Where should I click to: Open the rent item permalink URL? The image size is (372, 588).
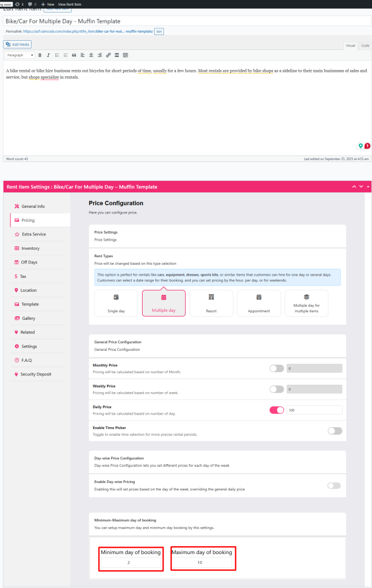88,32
